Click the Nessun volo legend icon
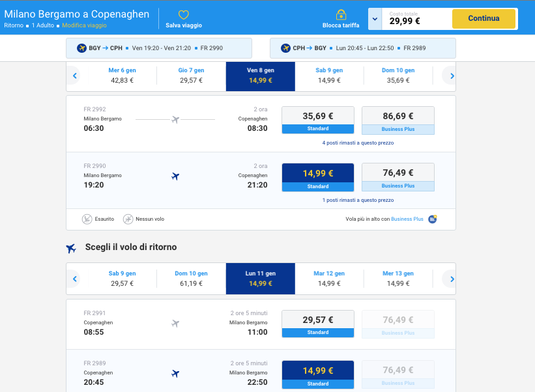Screen dimensions: 535x392 (128, 219)
